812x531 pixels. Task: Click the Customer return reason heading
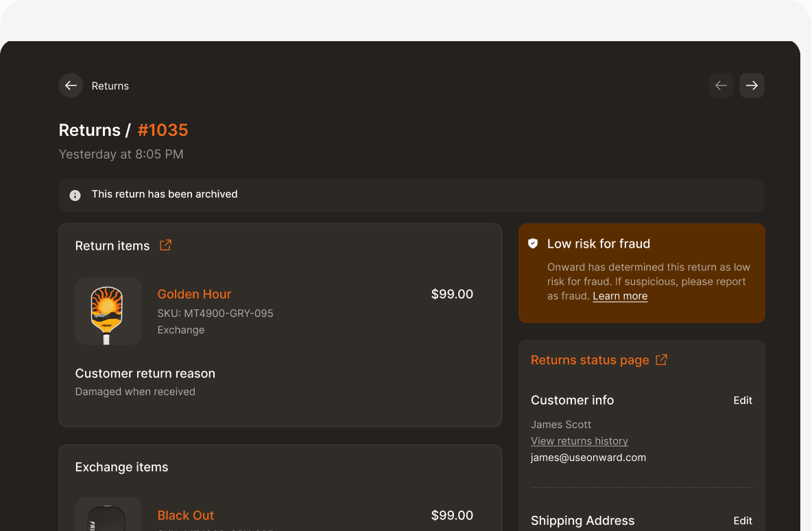click(x=145, y=373)
